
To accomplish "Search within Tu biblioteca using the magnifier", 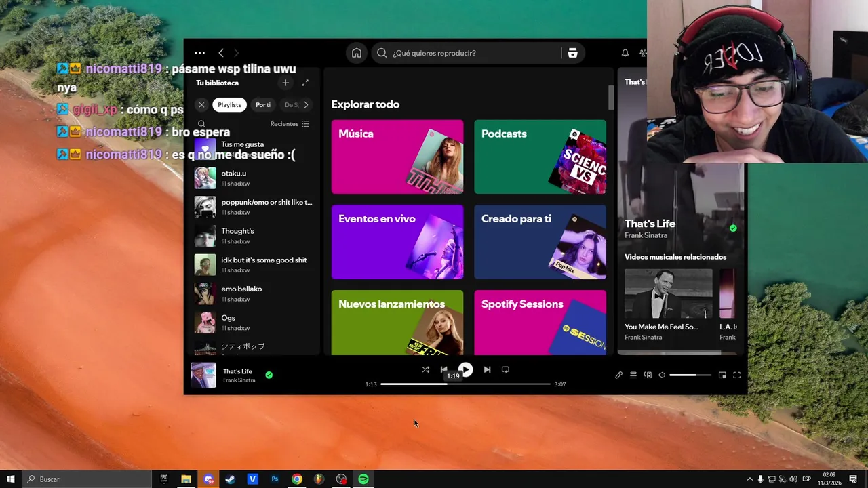I will (201, 124).
